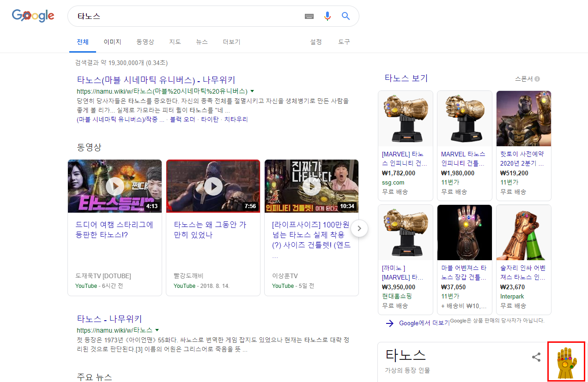Click the 빨강도깨비 channel name

click(x=188, y=276)
